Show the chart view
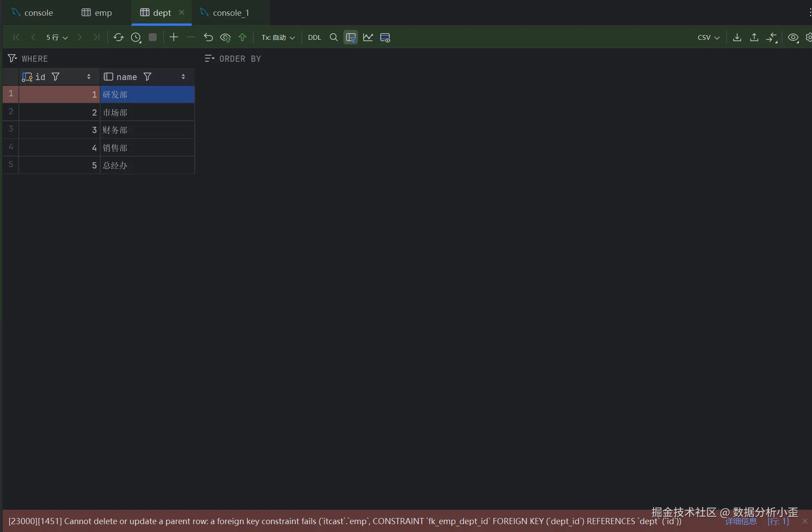Viewport: 812px width, 532px height. (x=368, y=38)
